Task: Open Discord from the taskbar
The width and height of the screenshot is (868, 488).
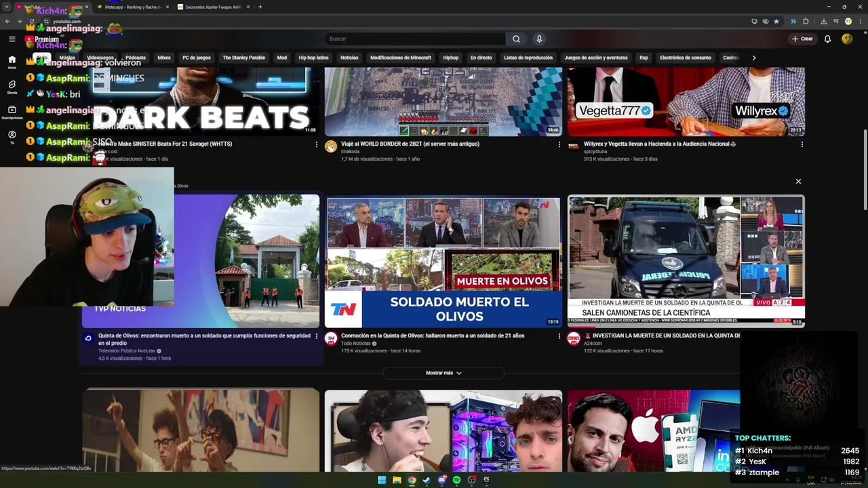Action: click(x=441, y=480)
